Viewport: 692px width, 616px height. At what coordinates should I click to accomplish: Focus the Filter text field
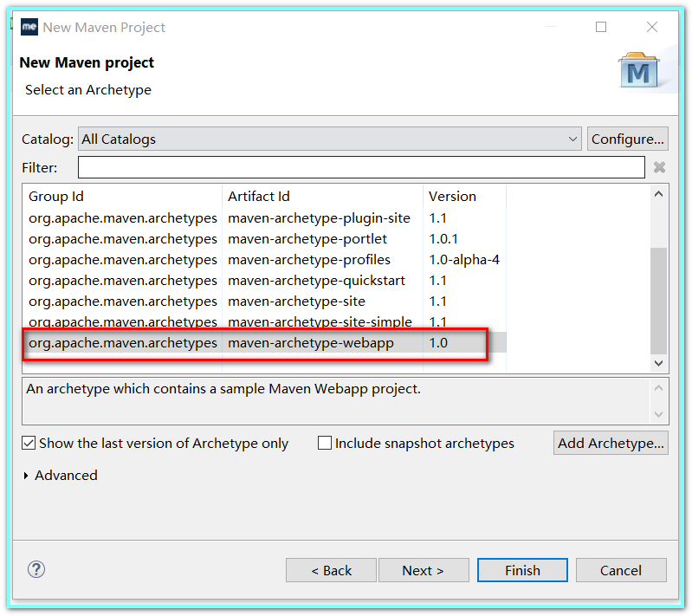(x=361, y=167)
